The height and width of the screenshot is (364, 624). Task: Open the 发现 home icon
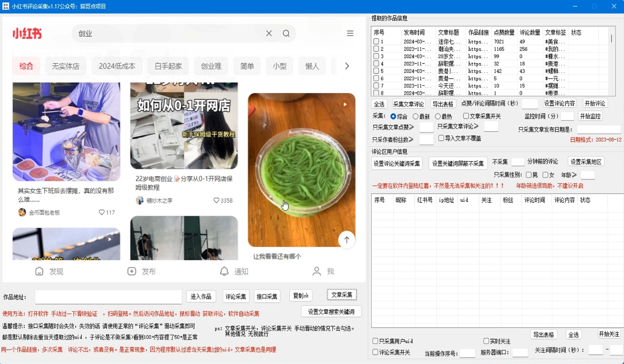pyautogui.click(x=39, y=271)
